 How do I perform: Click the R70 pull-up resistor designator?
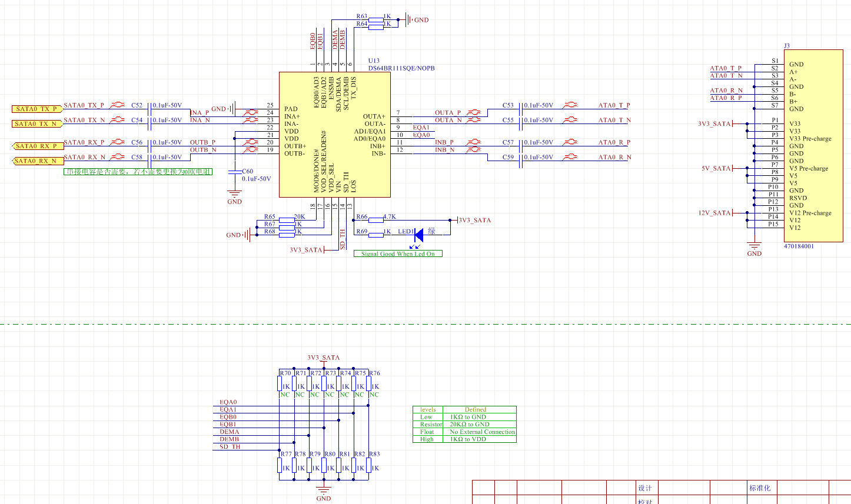point(285,373)
